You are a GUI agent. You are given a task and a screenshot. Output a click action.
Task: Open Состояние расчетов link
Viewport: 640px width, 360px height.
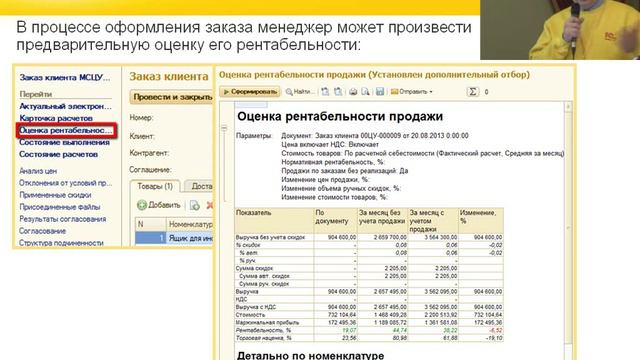point(58,154)
